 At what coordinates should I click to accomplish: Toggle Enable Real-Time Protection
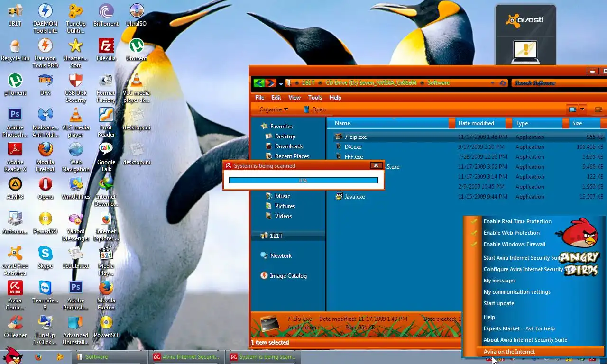[x=517, y=221]
